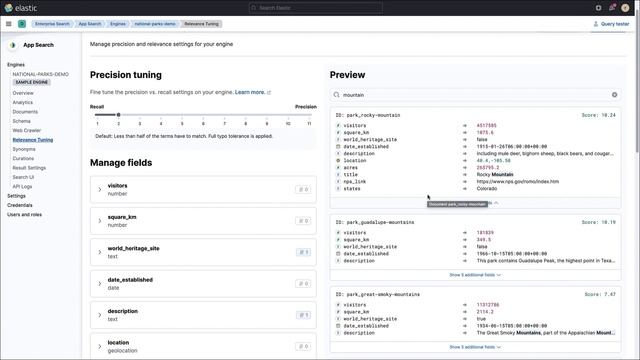The height and width of the screenshot is (360, 640).
Task: Click the preview search field containing mountain
Action: click(475, 95)
